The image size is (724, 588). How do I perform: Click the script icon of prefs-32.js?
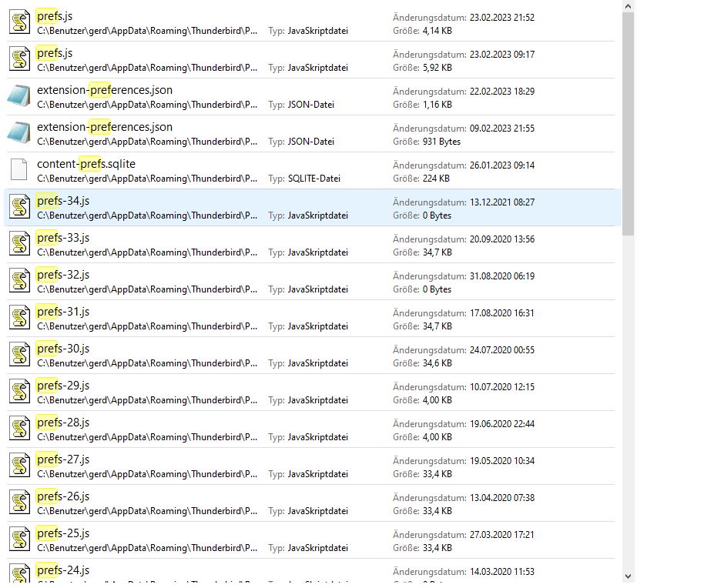(x=19, y=281)
